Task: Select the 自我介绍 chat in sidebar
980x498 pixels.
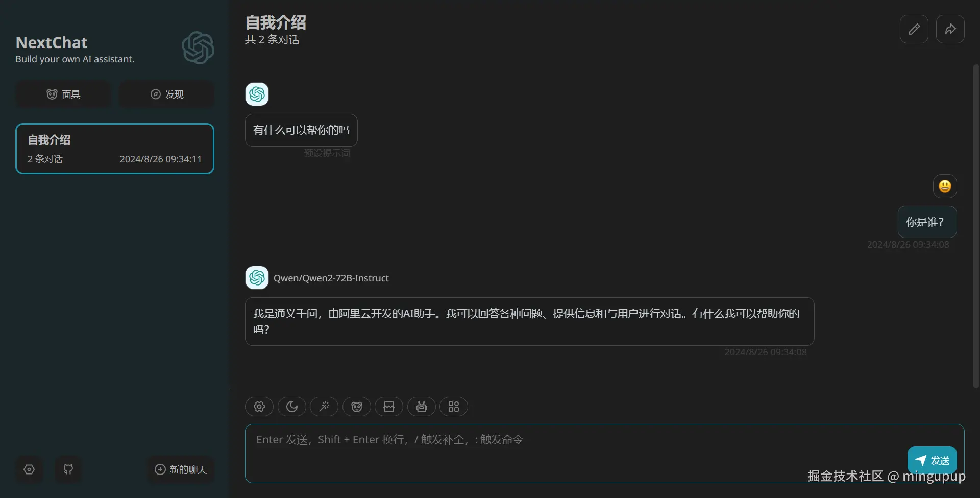Action: [115, 149]
